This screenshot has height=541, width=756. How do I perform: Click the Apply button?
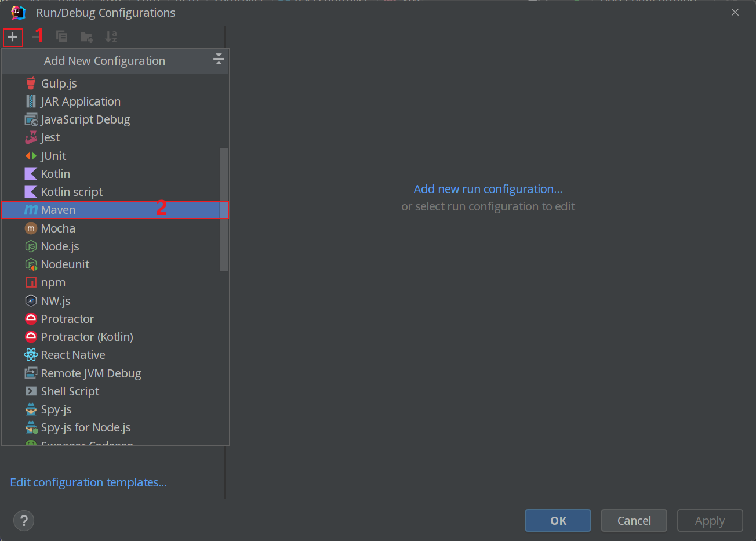(x=710, y=521)
